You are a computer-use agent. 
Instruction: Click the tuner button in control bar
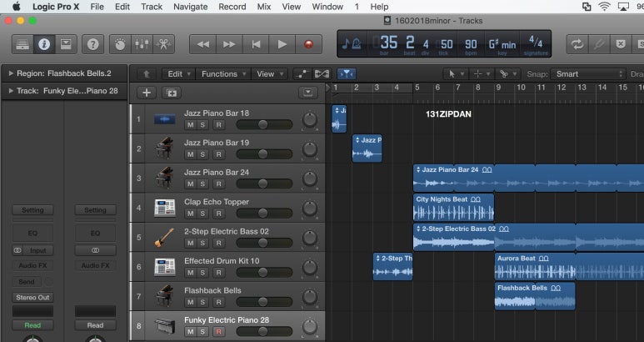point(599,44)
